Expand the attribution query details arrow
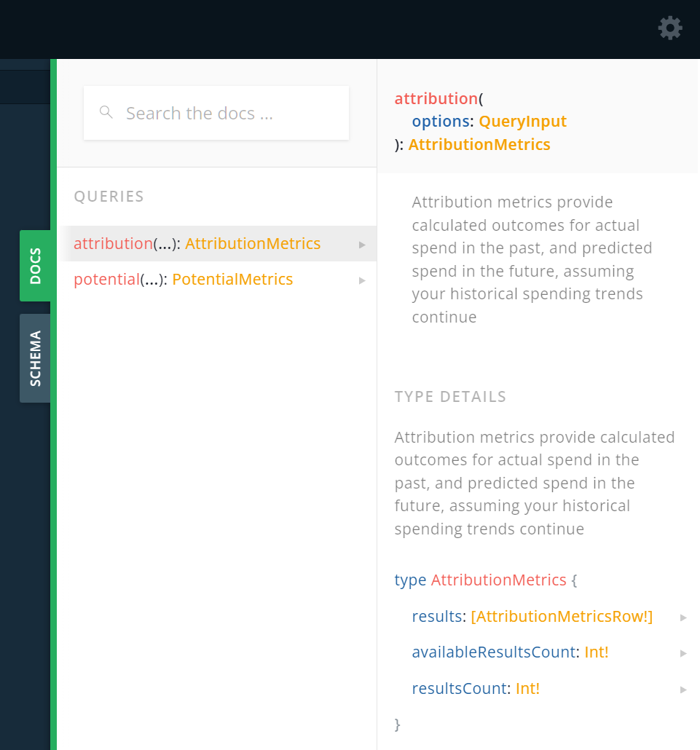Screen dimensions: 700x750 click(362, 244)
